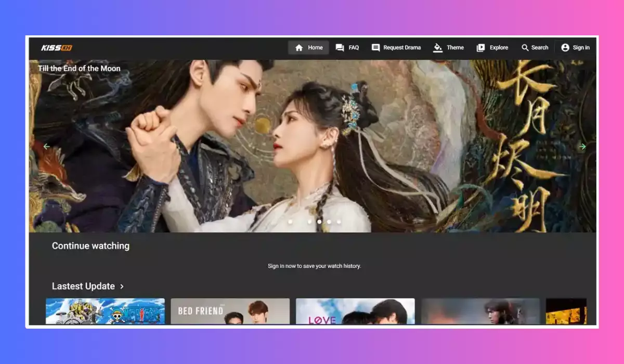
Task: Click the Search magnifier button
Action: [535, 47]
